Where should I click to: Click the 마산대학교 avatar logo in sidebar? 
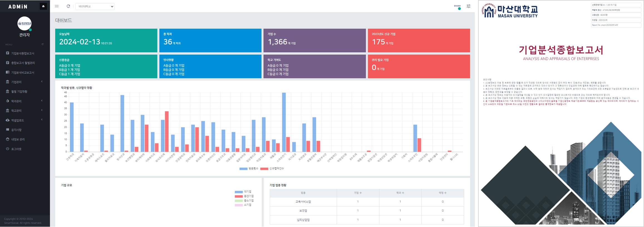tap(24, 24)
